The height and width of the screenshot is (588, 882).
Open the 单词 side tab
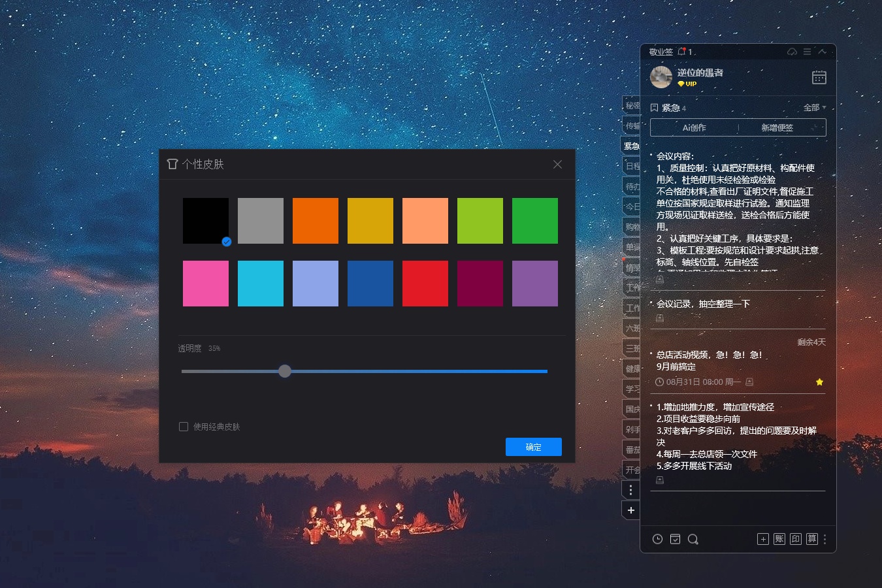point(631,247)
